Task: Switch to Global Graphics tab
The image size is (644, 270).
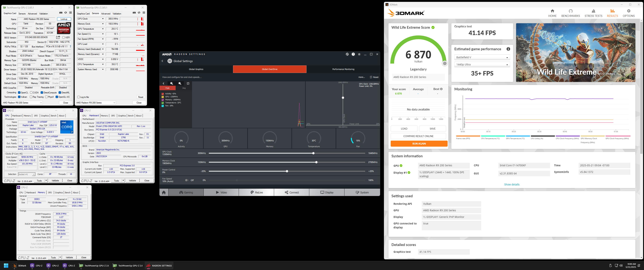Action: [196, 69]
